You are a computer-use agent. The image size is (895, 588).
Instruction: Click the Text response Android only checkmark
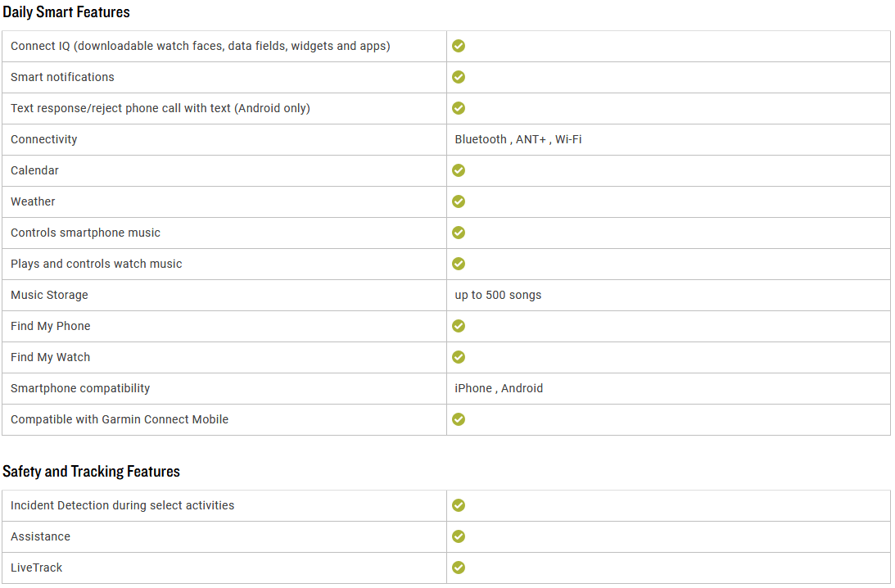click(459, 108)
